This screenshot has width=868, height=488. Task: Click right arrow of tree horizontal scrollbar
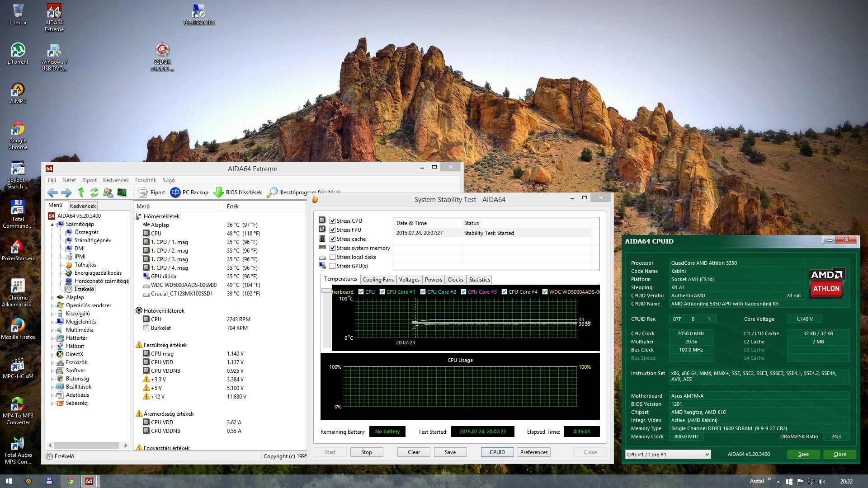[x=125, y=446]
